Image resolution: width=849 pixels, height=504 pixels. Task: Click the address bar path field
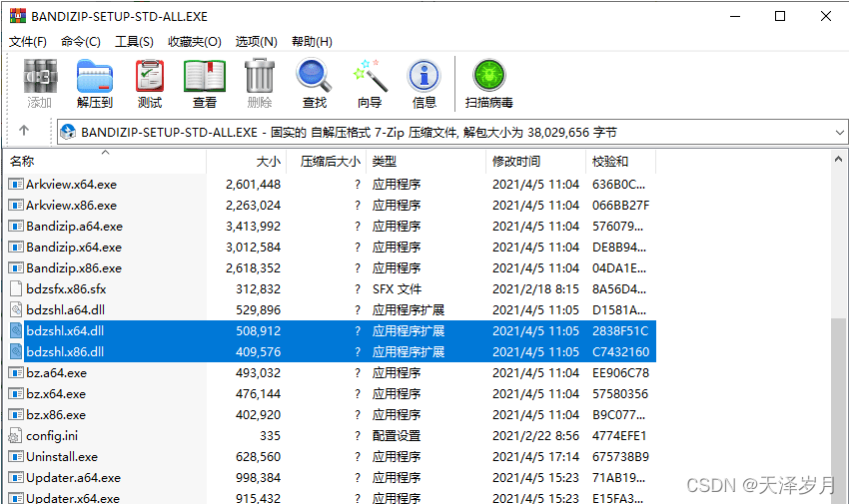(452, 132)
